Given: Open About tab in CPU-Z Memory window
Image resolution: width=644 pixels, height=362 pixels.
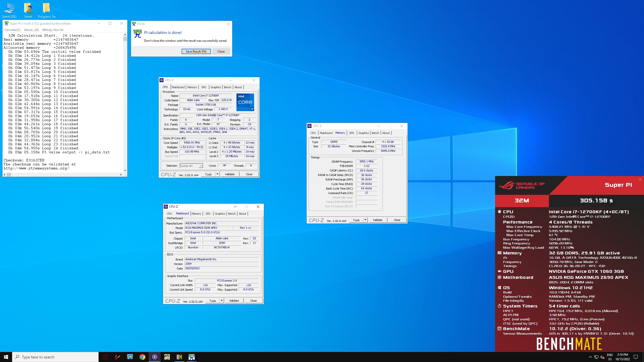Looking at the screenshot, I should pyautogui.click(x=386, y=133).
